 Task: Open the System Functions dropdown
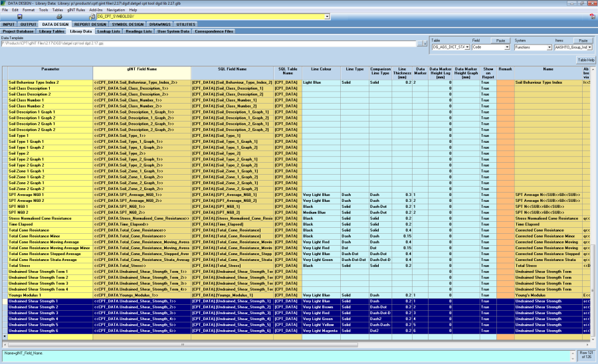(x=549, y=47)
